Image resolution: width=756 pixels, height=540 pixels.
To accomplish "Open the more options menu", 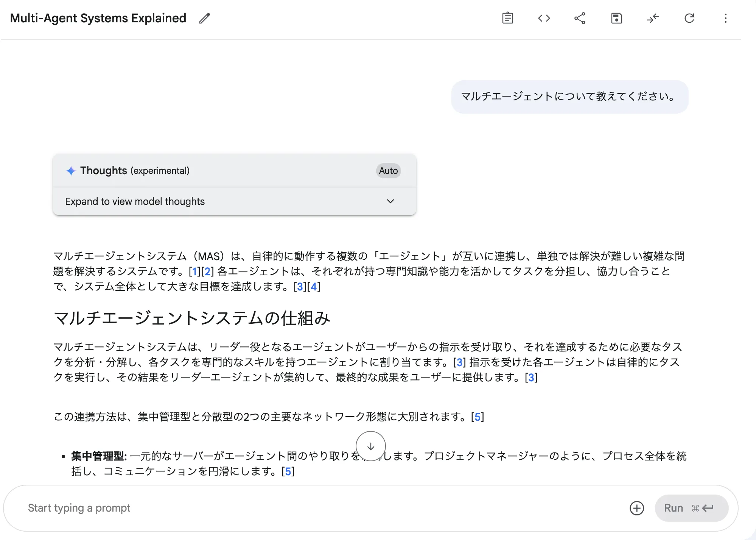I will (725, 18).
